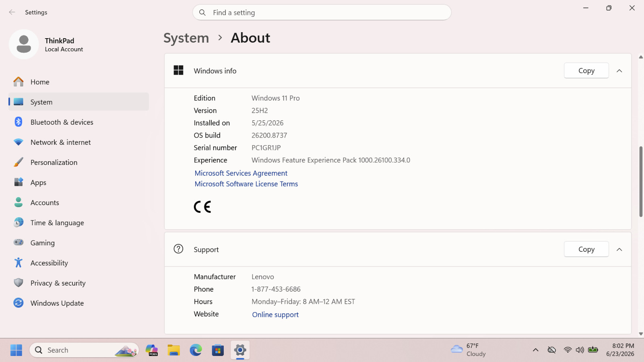Go to Network & internet settings
This screenshot has height=362, width=644.
pos(78,142)
